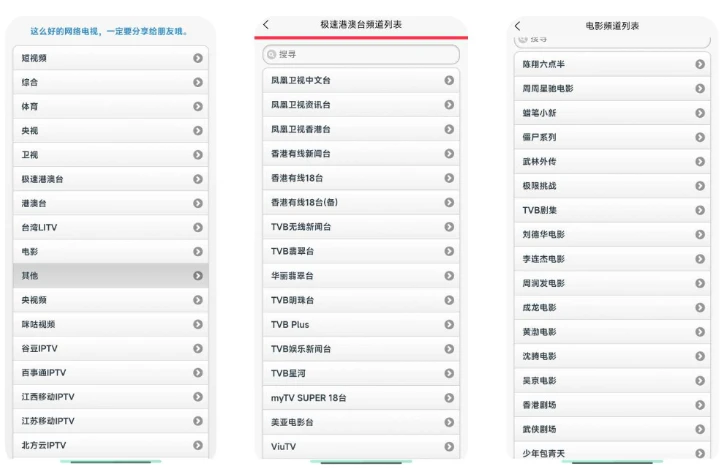Choose the 僵尸系列 channel
Screen dimensions: 727x472
(x=612, y=137)
